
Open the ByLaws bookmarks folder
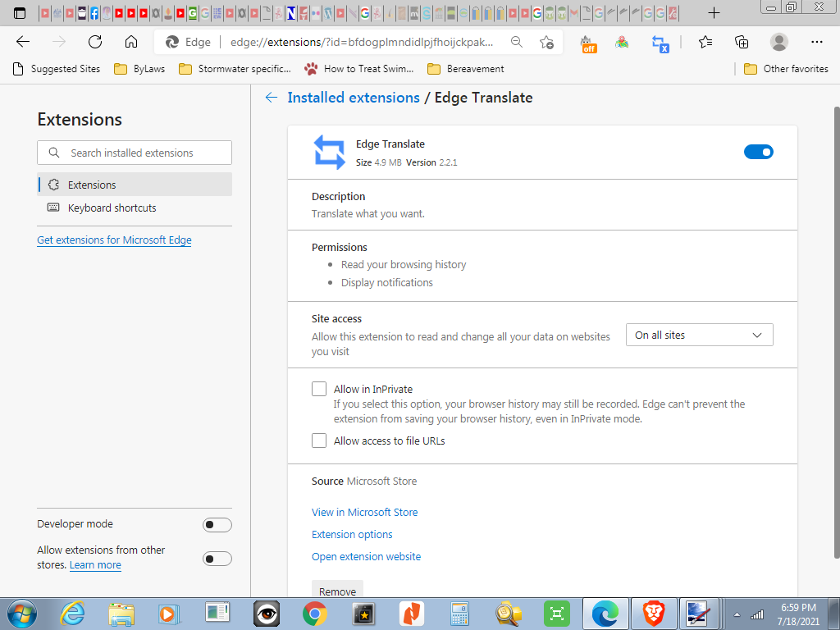[140, 69]
